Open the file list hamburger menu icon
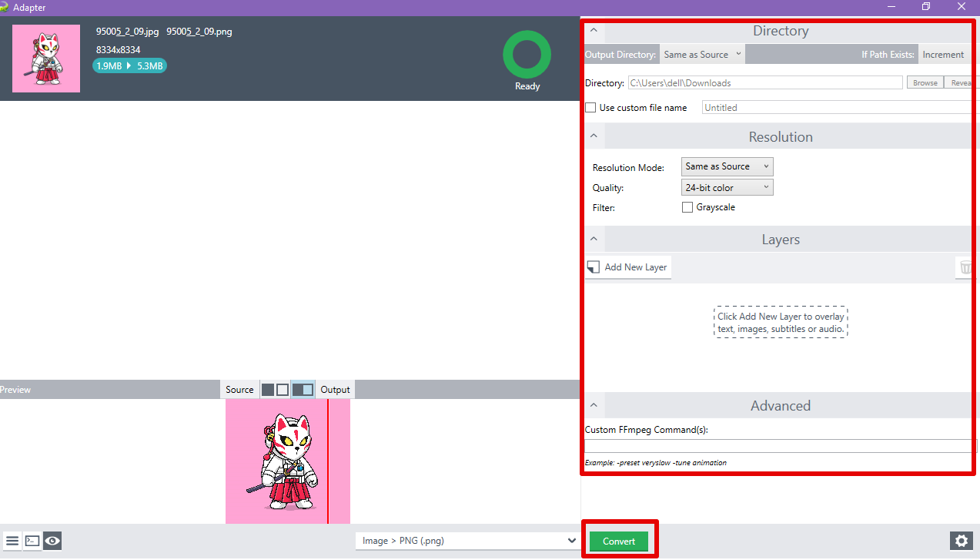Screen dimensions: 980x560 tap(12, 541)
